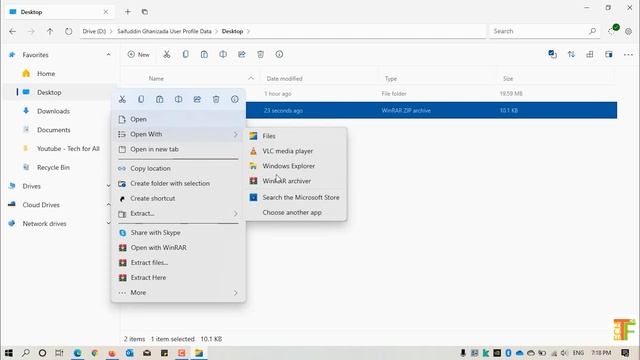Viewport: 640px width, 360px height.
Task: Click Drive (D:) breadcrumb
Action: point(94,31)
